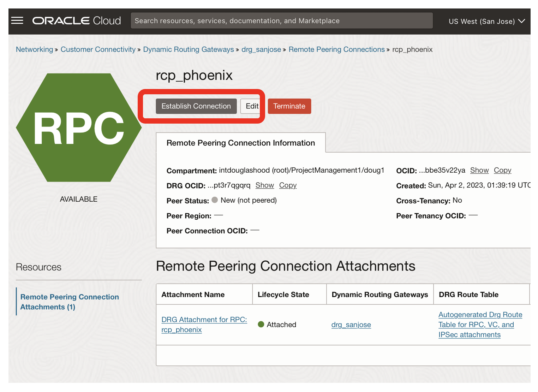Open DRG Attachment for RPC: rcp_phoenix

pos(204,324)
